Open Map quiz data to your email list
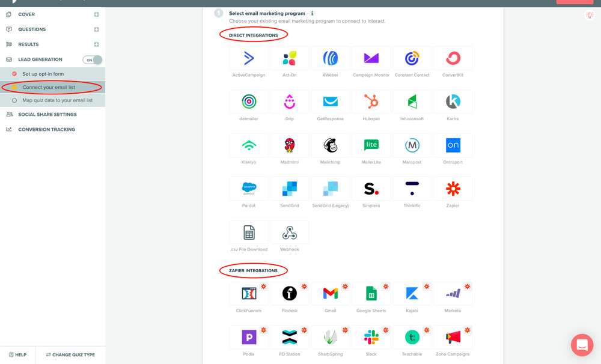The width and height of the screenshot is (601, 364). pos(52,100)
